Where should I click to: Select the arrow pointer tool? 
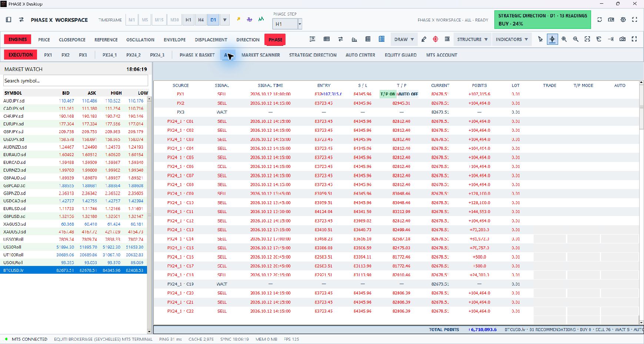540,39
